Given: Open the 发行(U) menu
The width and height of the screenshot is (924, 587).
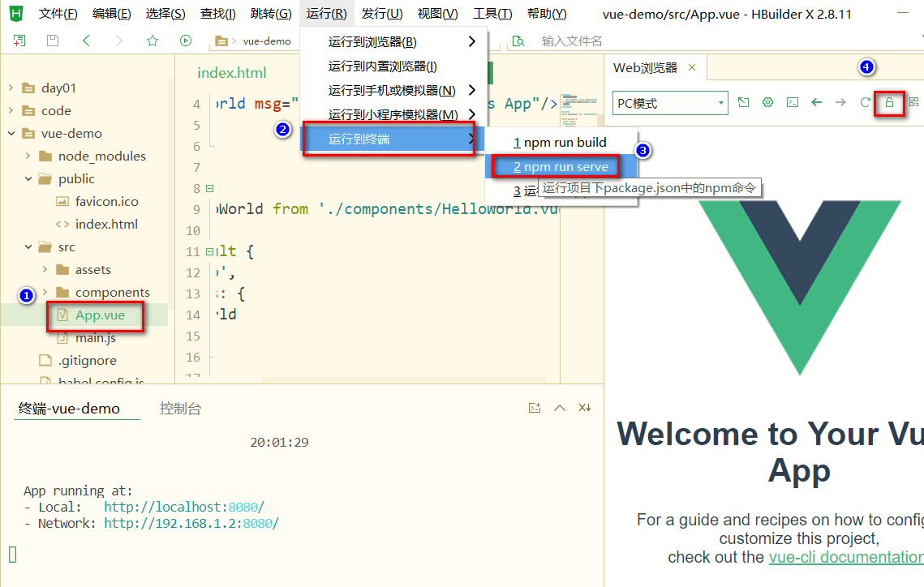Looking at the screenshot, I should click(382, 14).
